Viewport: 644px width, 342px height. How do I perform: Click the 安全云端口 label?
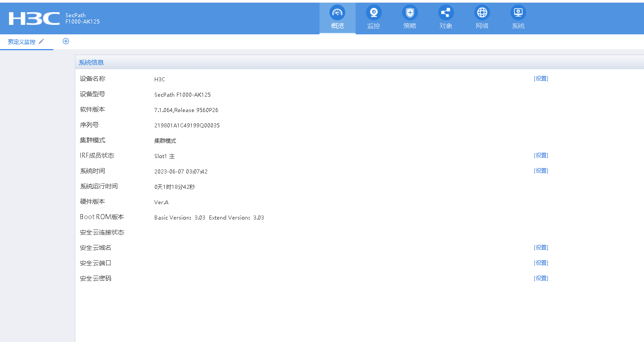pyautogui.click(x=96, y=263)
